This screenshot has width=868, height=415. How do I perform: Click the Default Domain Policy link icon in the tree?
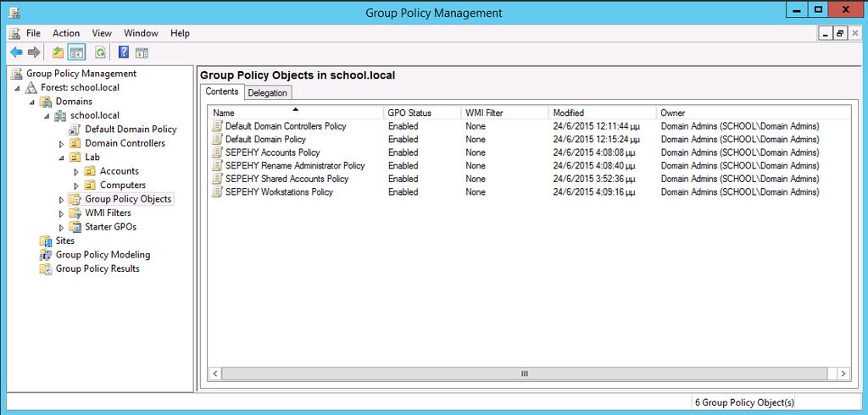click(x=75, y=130)
